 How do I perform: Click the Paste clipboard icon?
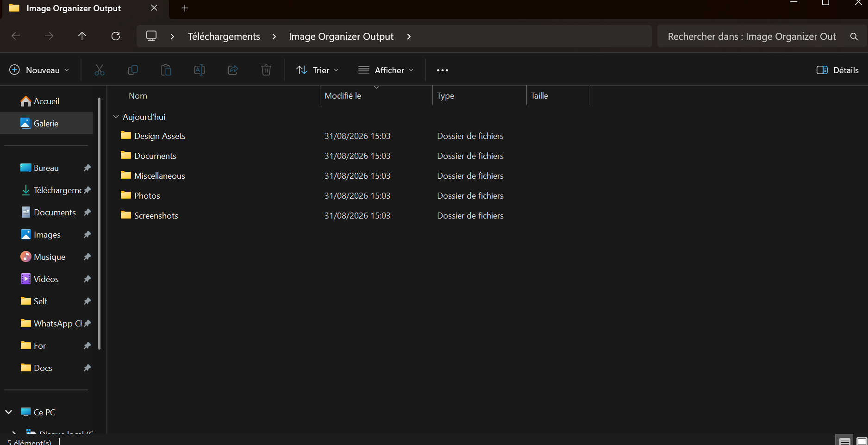coord(166,70)
